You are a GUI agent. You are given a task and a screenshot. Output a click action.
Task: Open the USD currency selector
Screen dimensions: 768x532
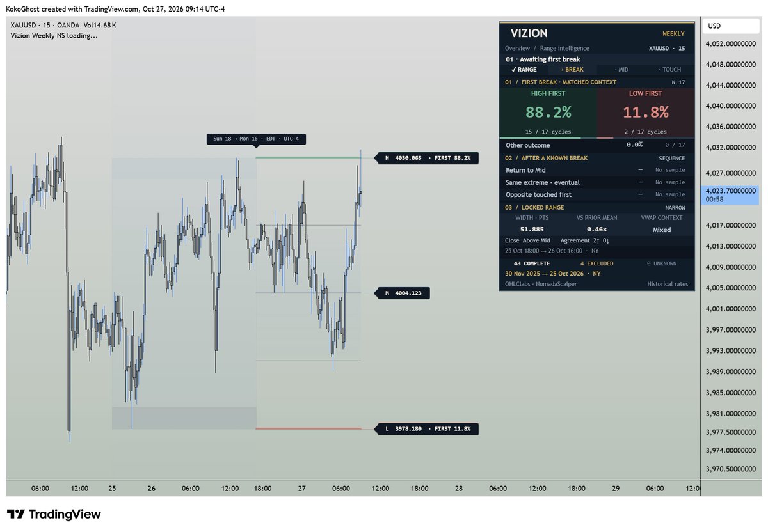730,26
